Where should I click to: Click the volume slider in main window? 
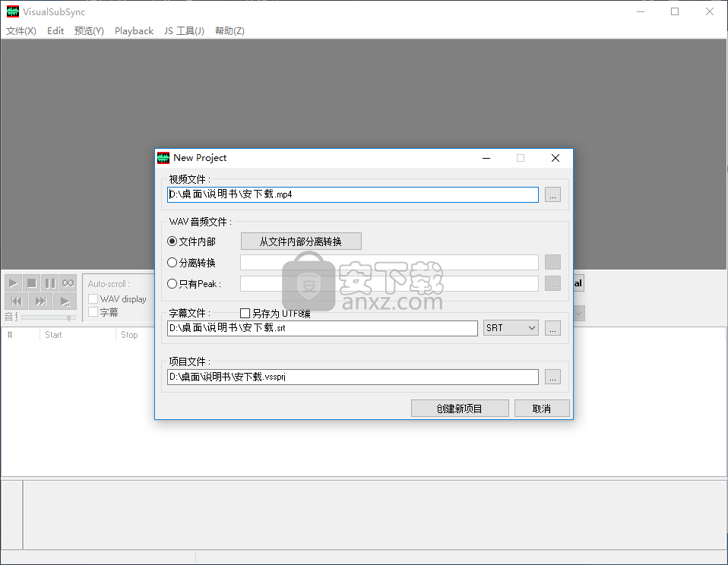click(x=49, y=317)
